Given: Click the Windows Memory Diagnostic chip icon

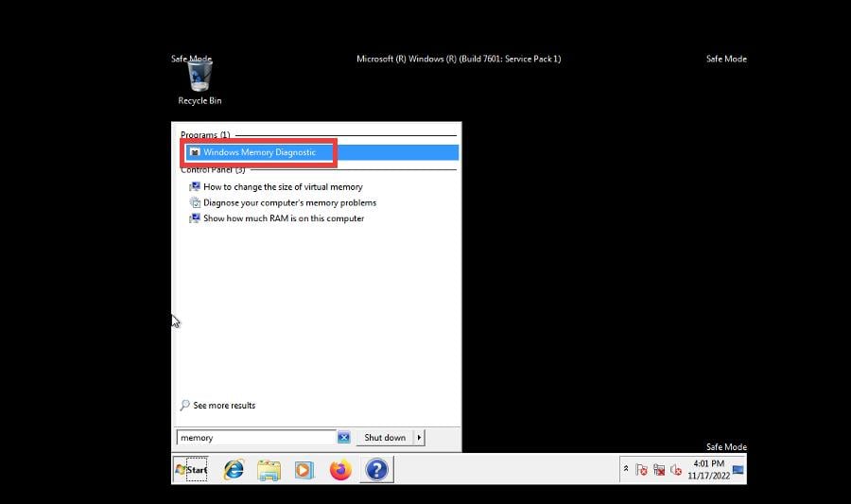Looking at the screenshot, I should (195, 152).
